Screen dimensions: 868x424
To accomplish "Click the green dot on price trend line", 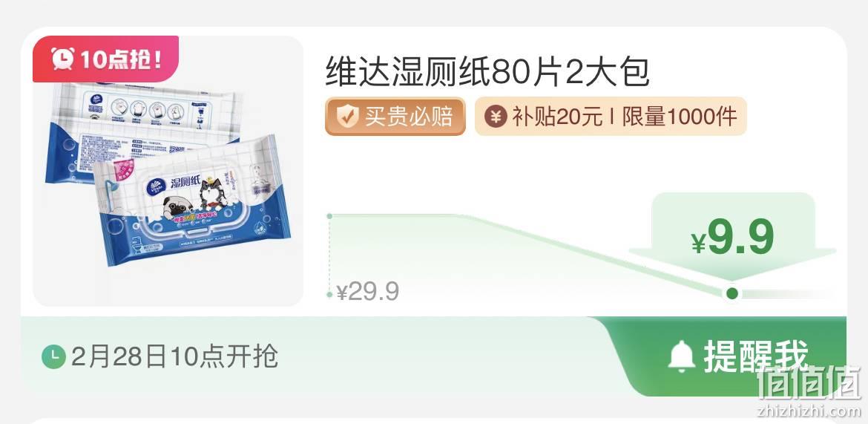I will 732,293.
